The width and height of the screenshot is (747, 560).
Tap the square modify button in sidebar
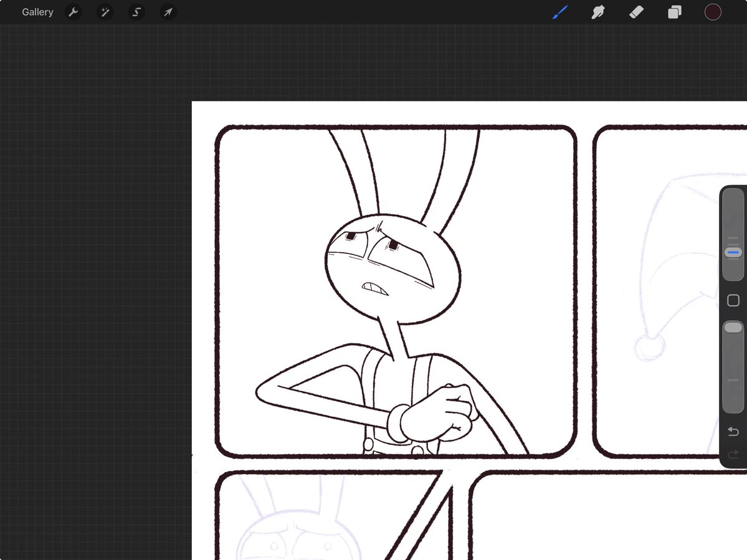tap(733, 300)
